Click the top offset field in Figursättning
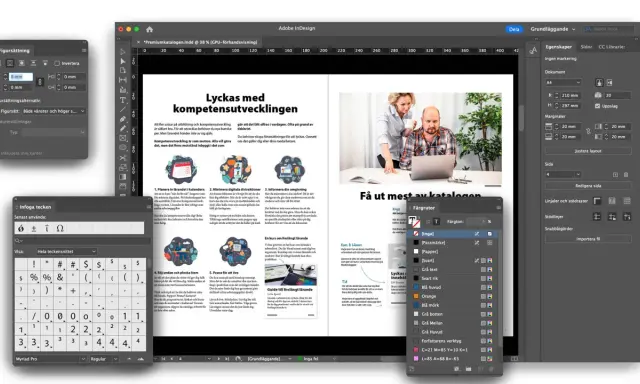 [x=20, y=77]
